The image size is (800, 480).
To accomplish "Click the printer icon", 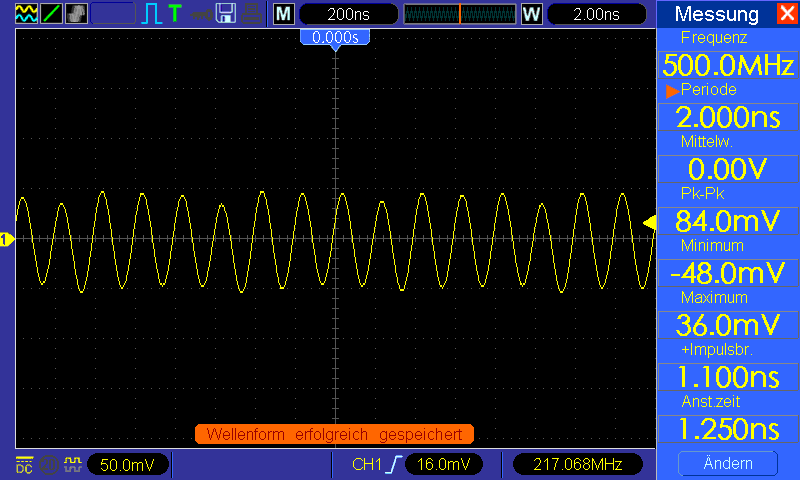I will click(252, 14).
